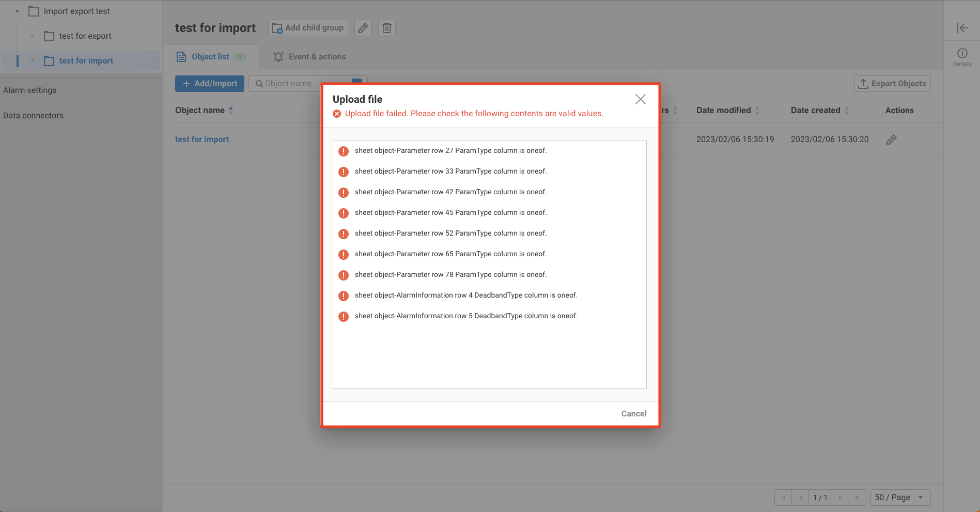Open the 50 / Page size dropdown
The image size is (980, 512).
tap(900, 498)
